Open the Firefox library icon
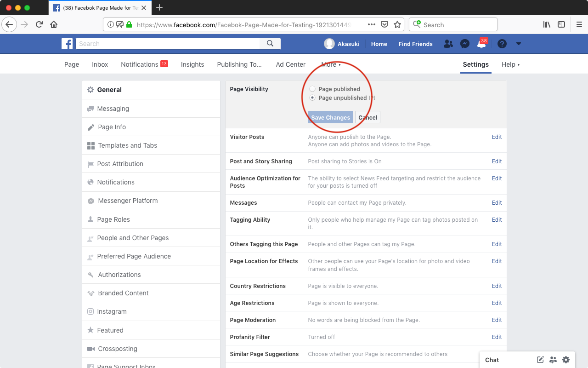This screenshot has height=368, width=588. click(547, 25)
